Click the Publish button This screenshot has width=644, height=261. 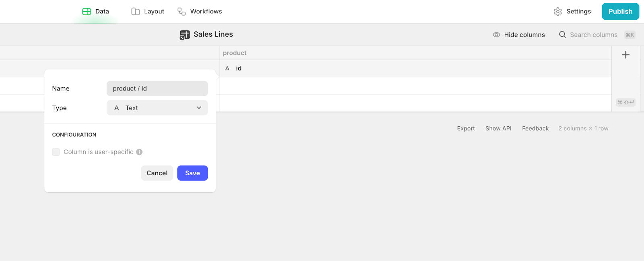coord(620,11)
